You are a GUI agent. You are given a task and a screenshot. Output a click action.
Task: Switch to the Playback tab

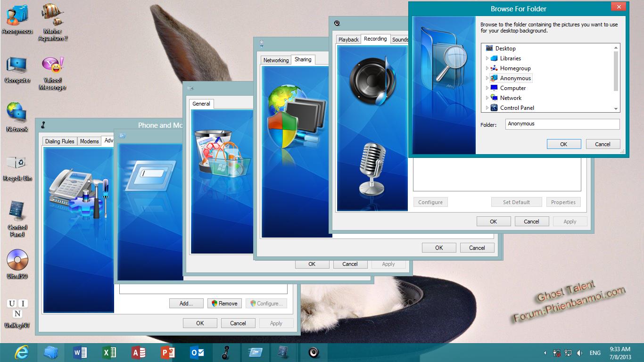[348, 40]
